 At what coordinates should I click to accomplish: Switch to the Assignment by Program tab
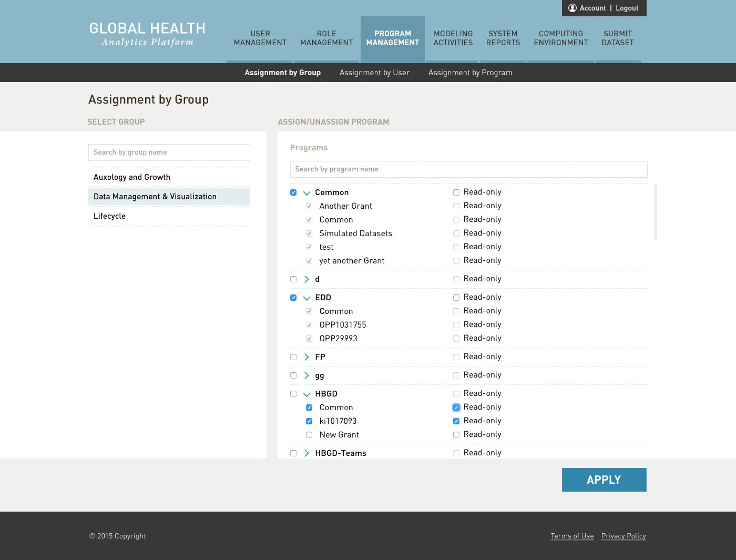click(470, 73)
